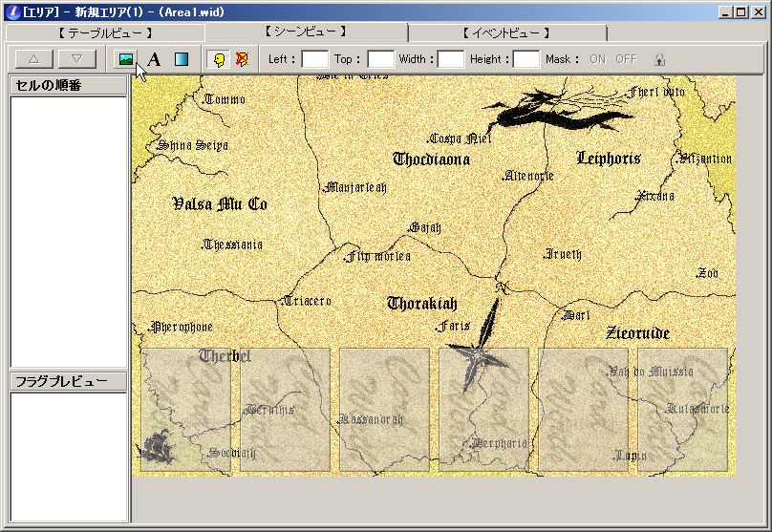This screenshot has width=772, height=532.
Task: Select the card over the star compass
Action: [x=483, y=410]
